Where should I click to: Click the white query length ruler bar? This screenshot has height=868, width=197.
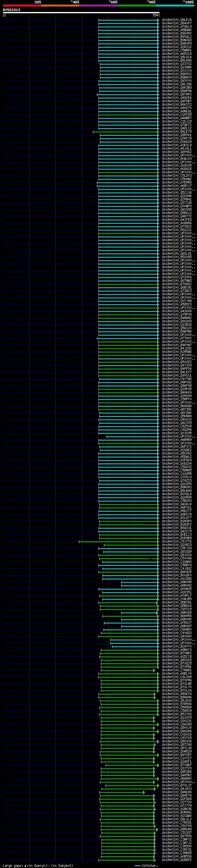[81, 12]
